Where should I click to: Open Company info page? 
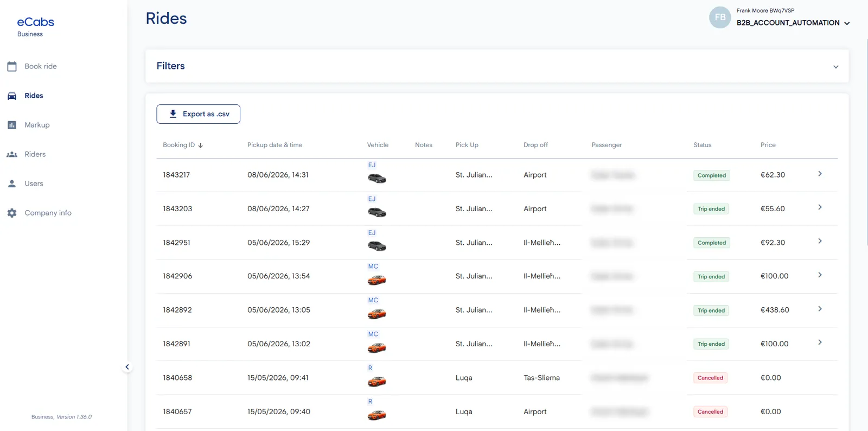[48, 213]
